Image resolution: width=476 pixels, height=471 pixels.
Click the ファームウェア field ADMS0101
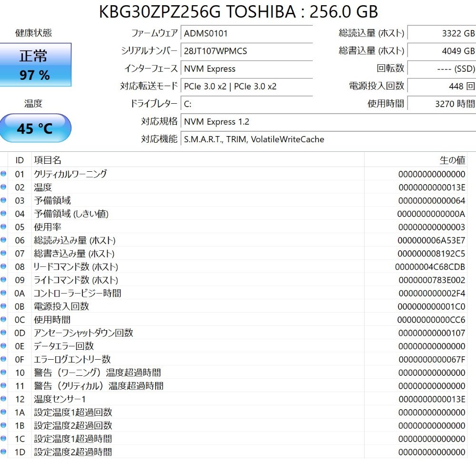click(x=247, y=33)
